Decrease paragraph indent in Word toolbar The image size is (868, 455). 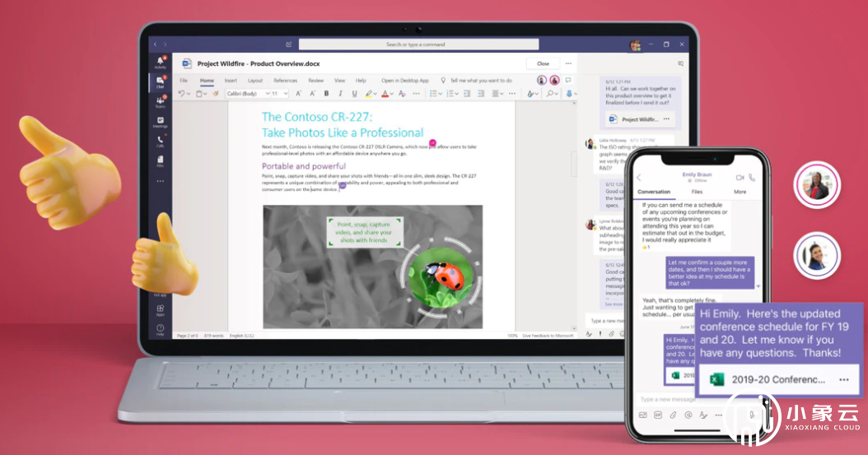(467, 94)
